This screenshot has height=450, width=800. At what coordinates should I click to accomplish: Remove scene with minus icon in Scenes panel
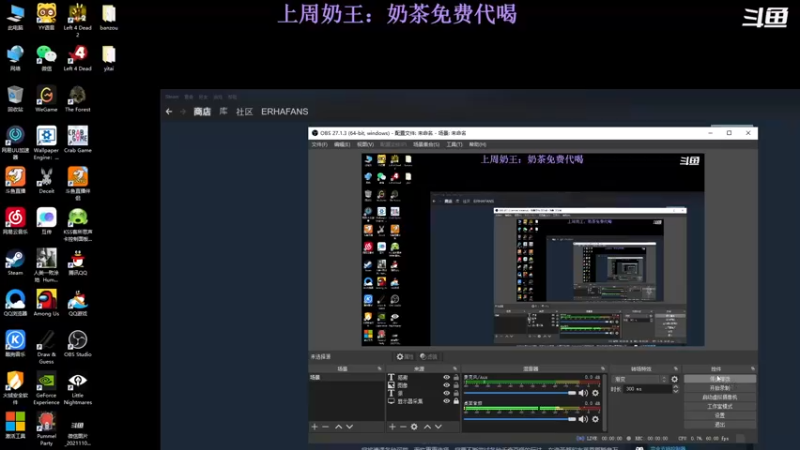pos(326,427)
